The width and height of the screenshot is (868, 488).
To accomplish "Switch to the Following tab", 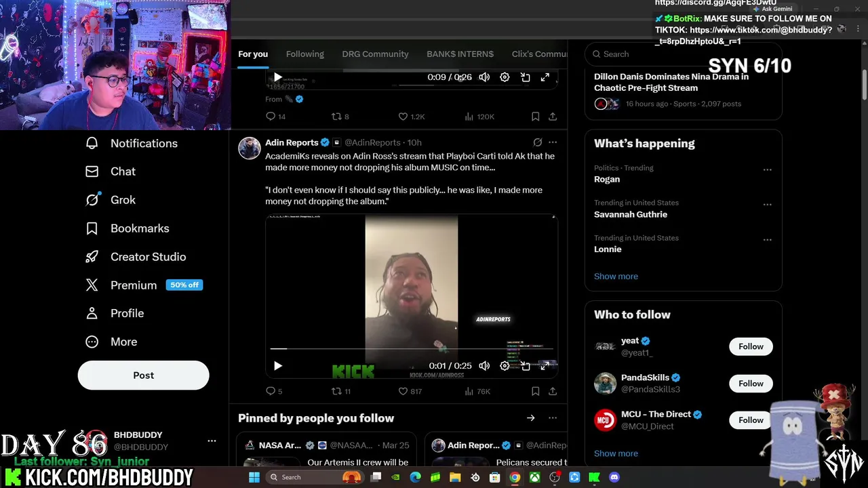I will tap(304, 54).
